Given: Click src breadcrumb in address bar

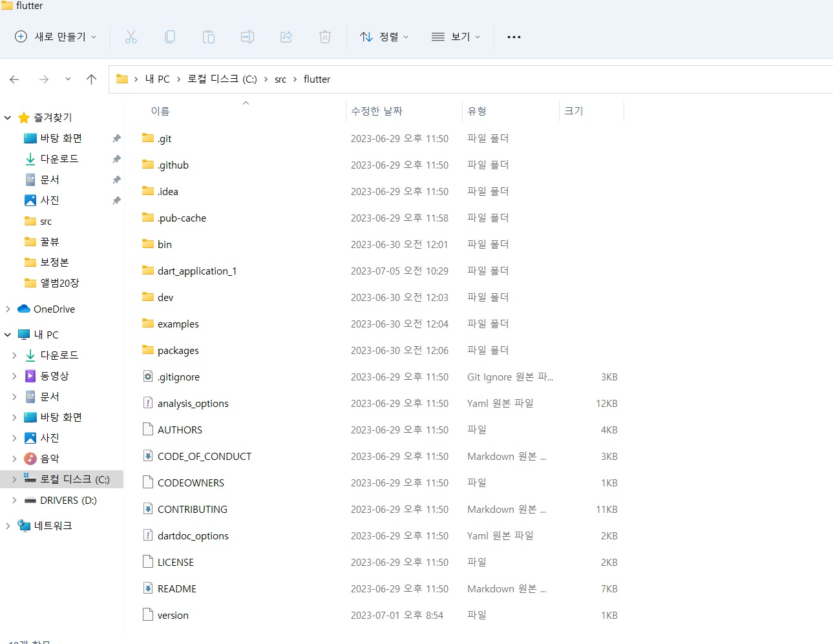Looking at the screenshot, I should (280, 79).
